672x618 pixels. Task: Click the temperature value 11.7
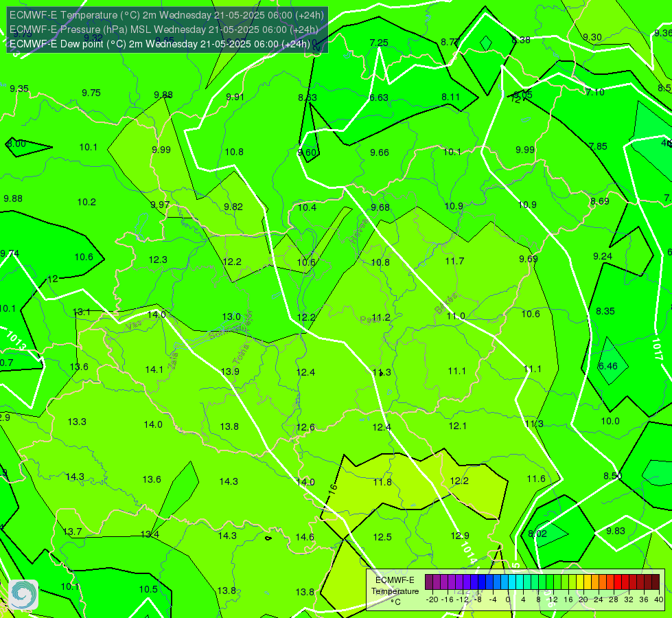[x=454, y=261]
